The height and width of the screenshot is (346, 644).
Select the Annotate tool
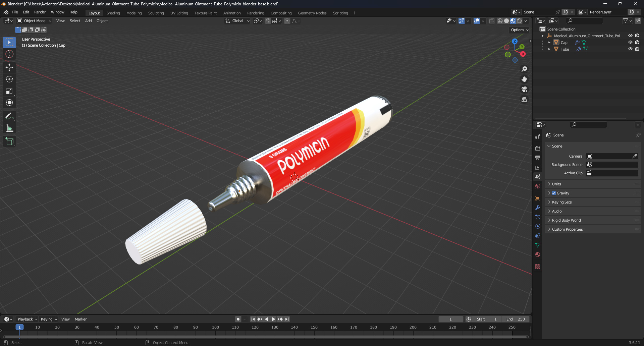9,116
